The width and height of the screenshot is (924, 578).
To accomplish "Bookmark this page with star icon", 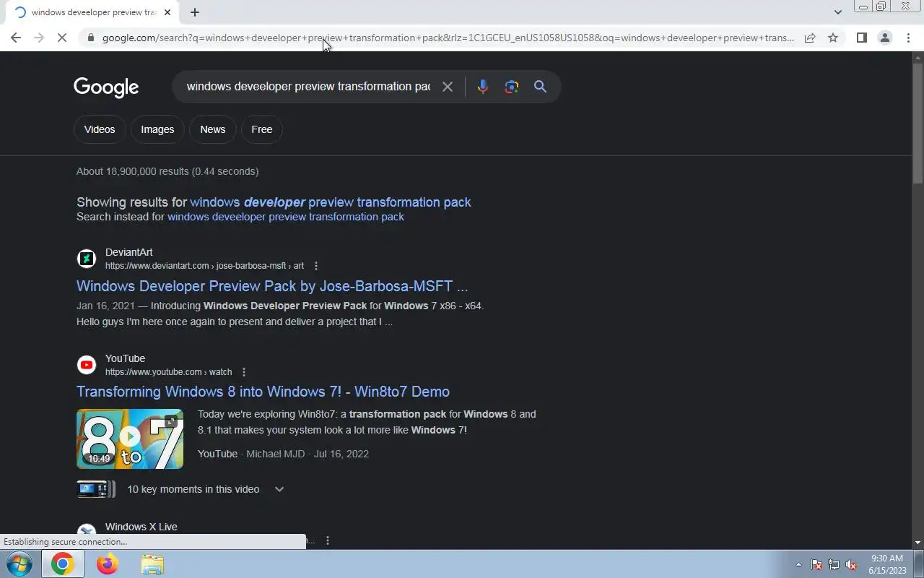I will click(833, 38).
